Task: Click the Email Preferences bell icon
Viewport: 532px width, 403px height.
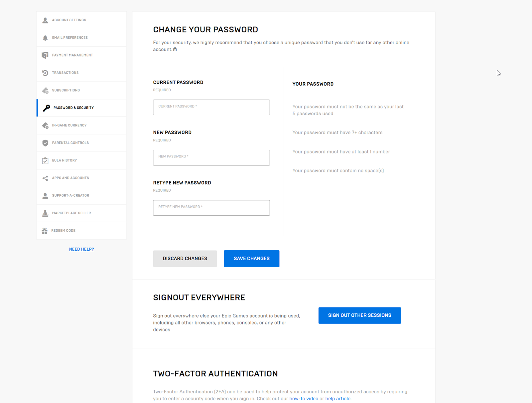Action: [45, 38]
